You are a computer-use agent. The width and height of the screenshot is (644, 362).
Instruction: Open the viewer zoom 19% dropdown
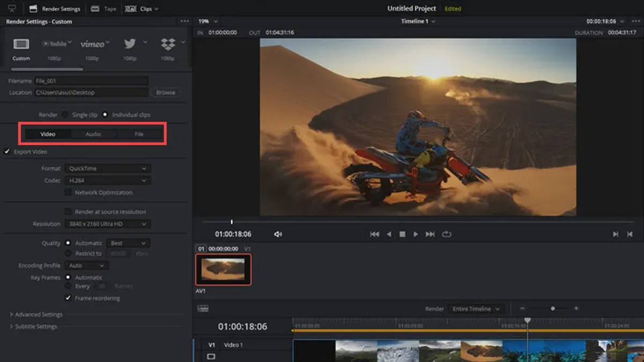(208, 21)
